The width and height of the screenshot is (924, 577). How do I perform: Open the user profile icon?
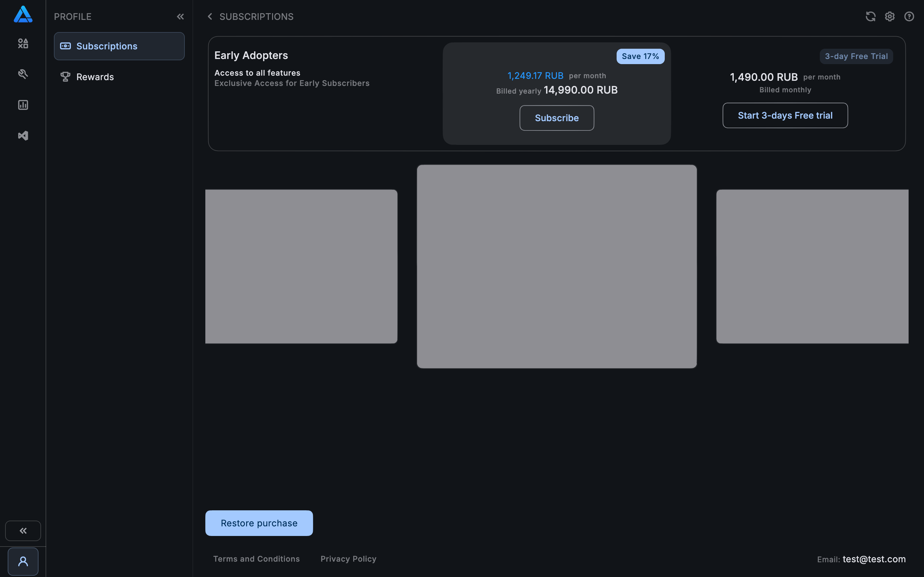(x=23, y=561)
